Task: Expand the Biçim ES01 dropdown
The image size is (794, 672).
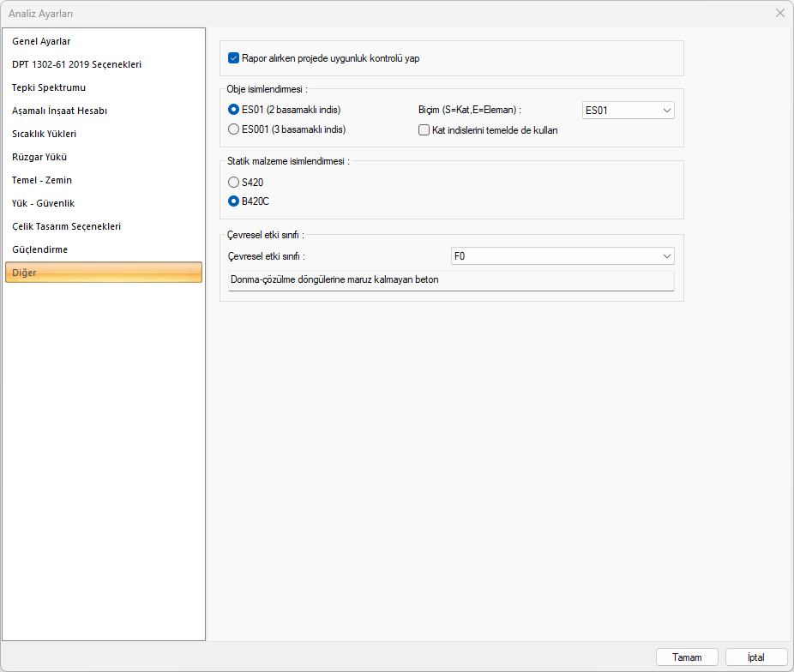Action: 628,110
